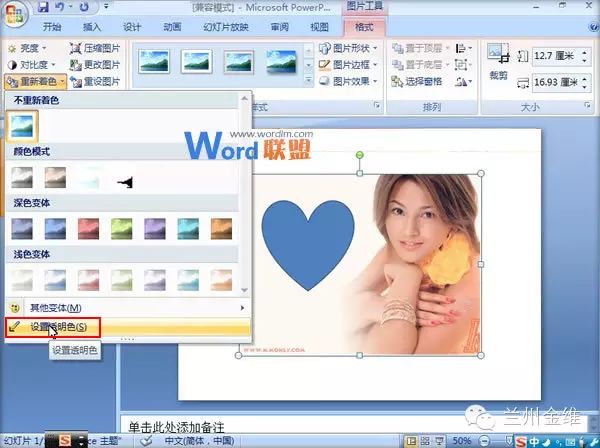
Task: Open the 图片效果 picture effects dropdown
Action: pyautogui.click(x=348, y=81)
